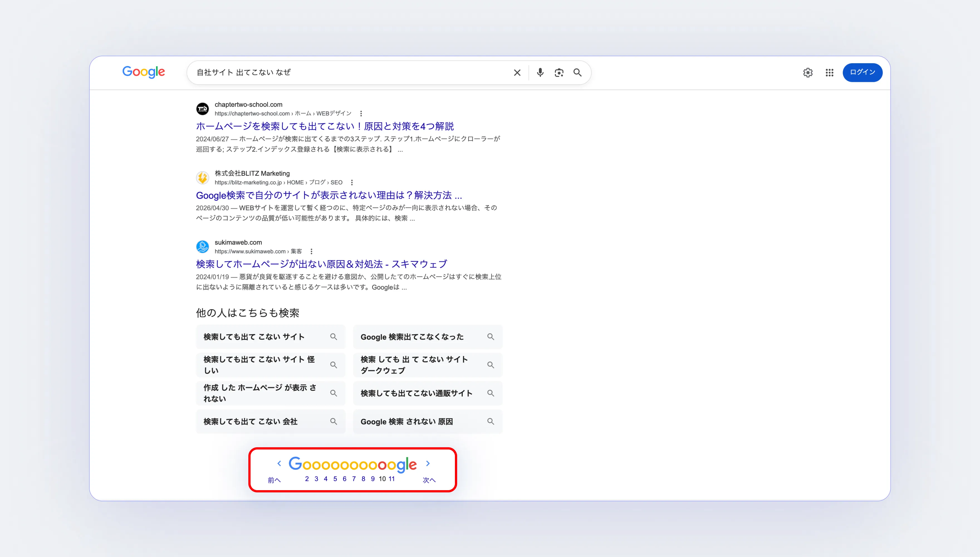Click the www.sukimaweb.com breadcrumb URL

(x=258, y=251)
